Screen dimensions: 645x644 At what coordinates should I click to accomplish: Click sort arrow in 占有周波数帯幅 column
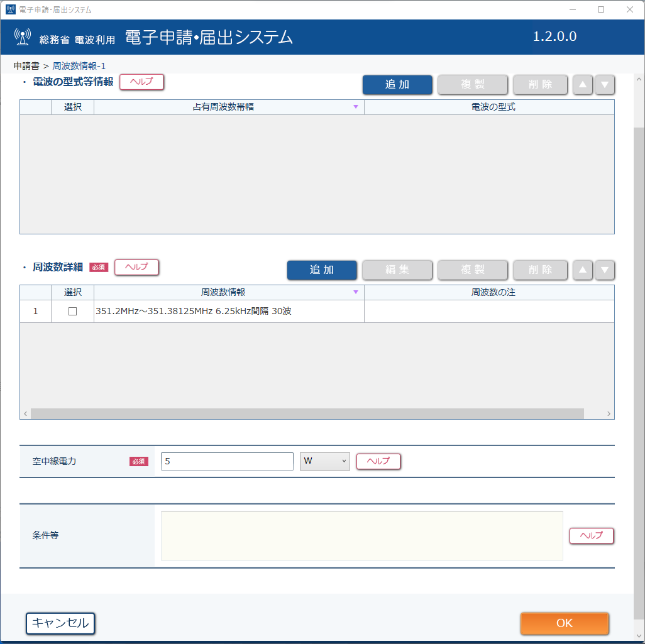[x=356, y=107]
